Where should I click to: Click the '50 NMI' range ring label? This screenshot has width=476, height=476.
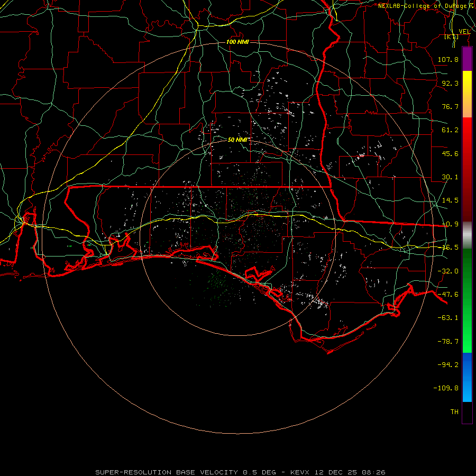[x=237, y=140]
